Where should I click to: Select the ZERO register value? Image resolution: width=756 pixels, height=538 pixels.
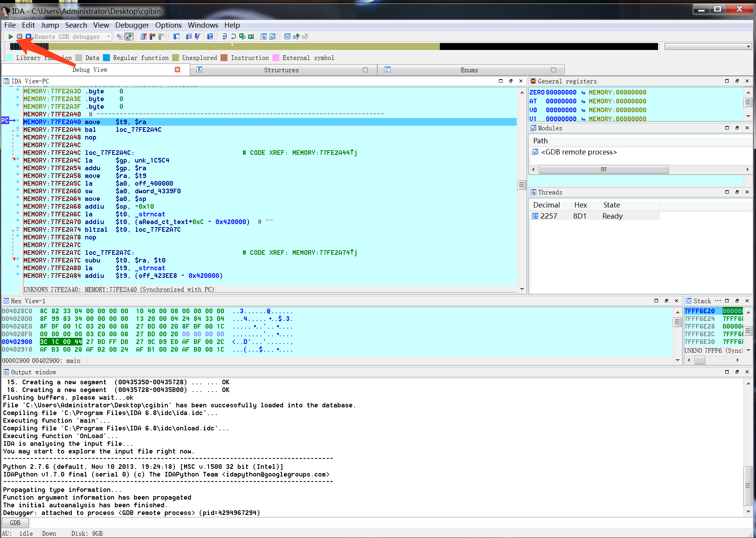pos(561,92)
